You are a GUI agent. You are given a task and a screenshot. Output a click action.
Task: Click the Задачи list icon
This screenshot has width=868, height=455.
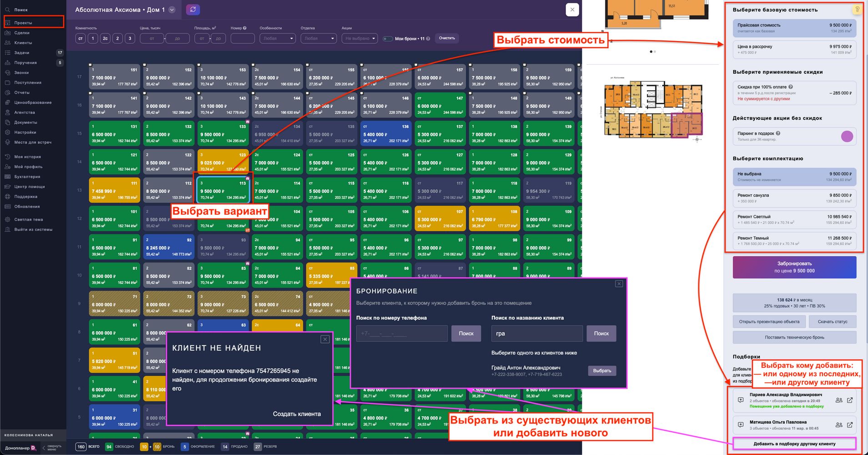(x=8, y=53)
